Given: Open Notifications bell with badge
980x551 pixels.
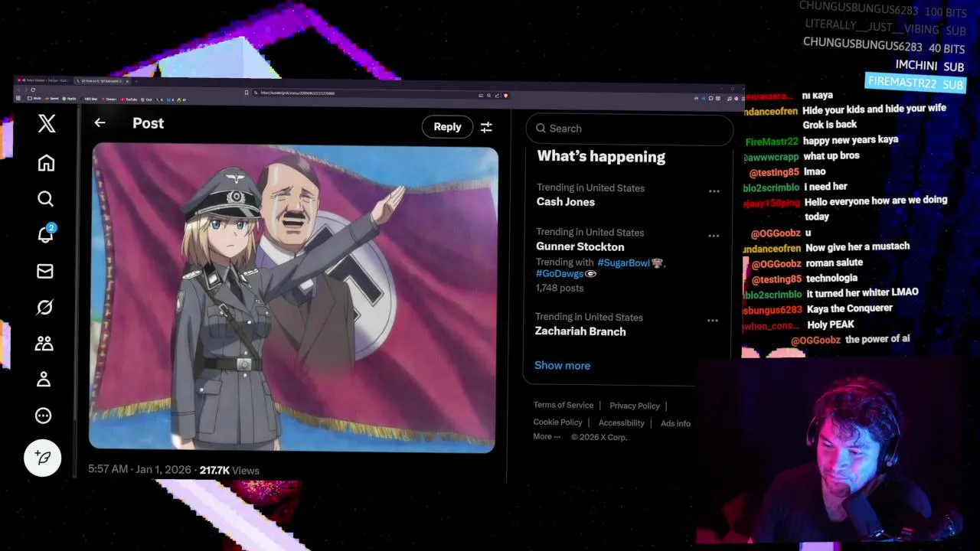Looking at the screenshot, I should (46, 233).
